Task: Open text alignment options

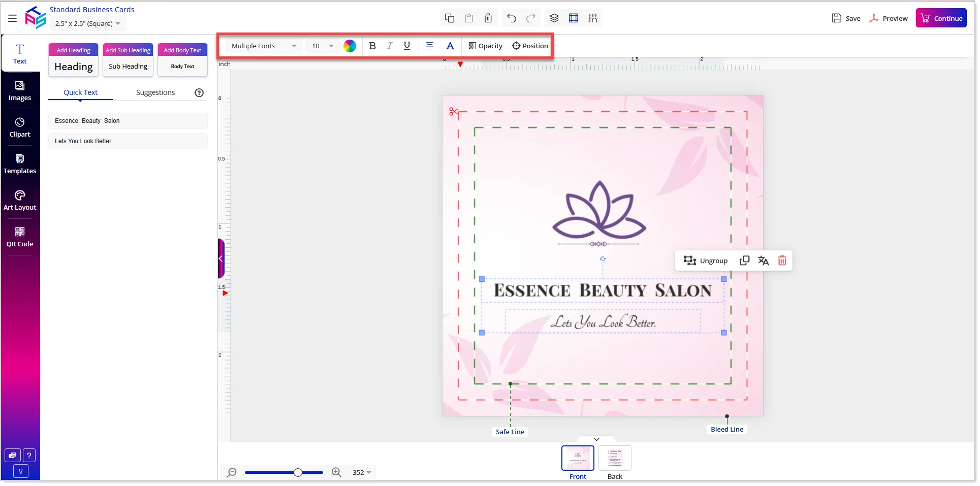Action: coord(430,46)
